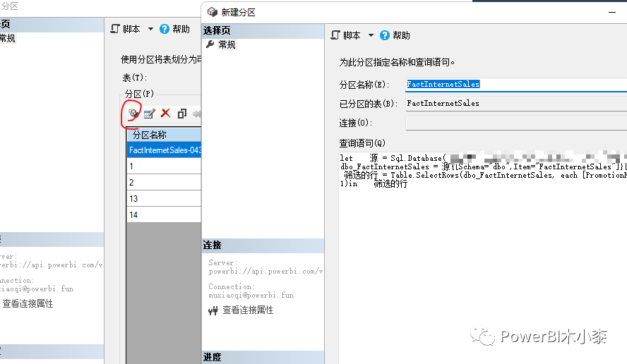Click the connection properties icon in the New Partition dialog

tap(213, 310)
